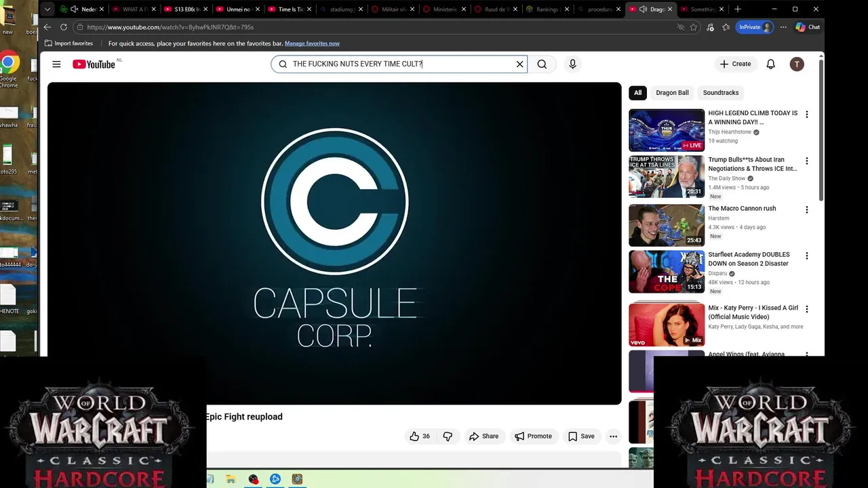Close the stadiumg tab
Viewport: 868px width, 488px height.
tap(360, 9)
